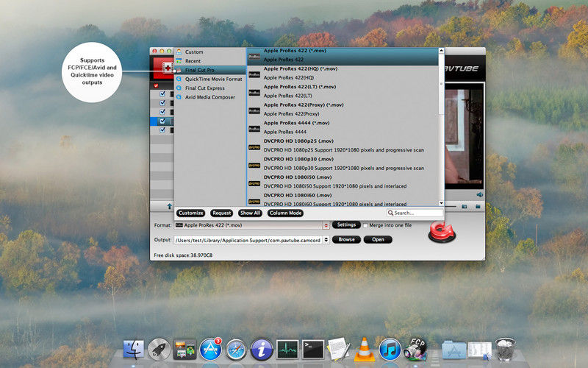Open iTunes from the Dock

click(x=390, y=349)
